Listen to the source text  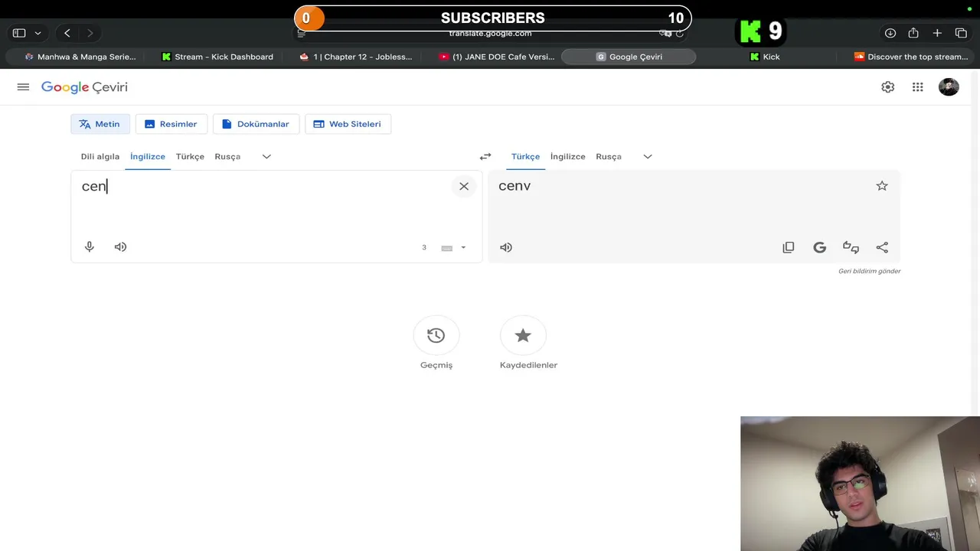120,246
